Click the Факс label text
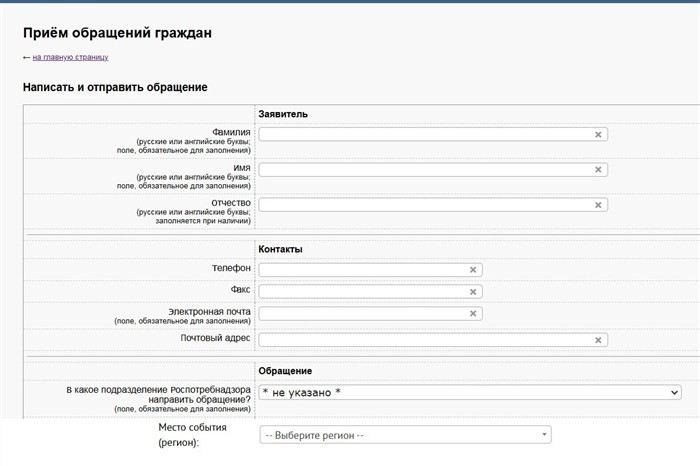This screenshot has height=466, width=700. [241, 290]
